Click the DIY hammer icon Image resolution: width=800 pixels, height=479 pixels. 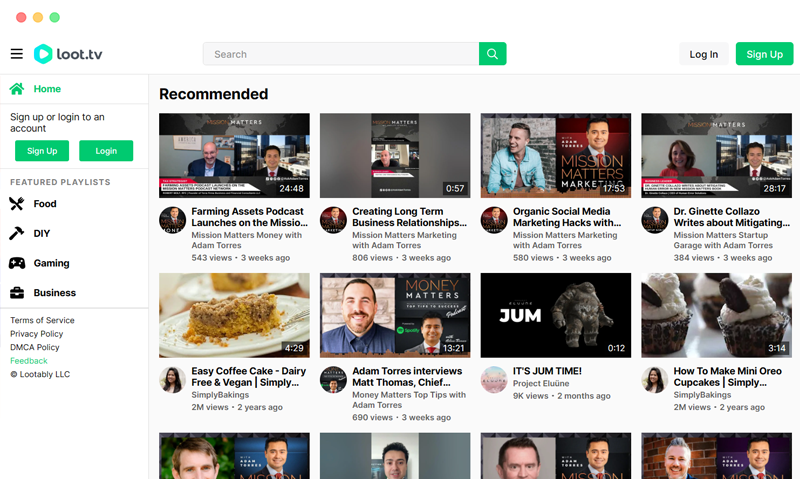pos(17,233)
